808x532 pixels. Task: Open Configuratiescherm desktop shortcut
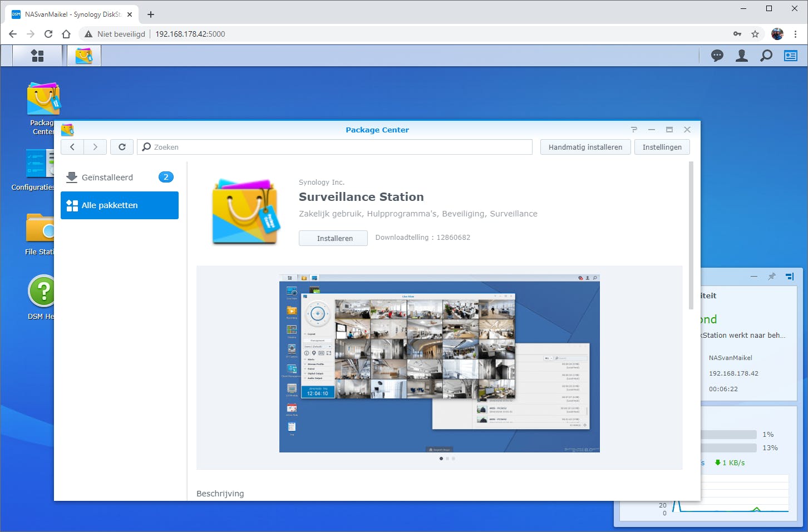pos(40,170)
